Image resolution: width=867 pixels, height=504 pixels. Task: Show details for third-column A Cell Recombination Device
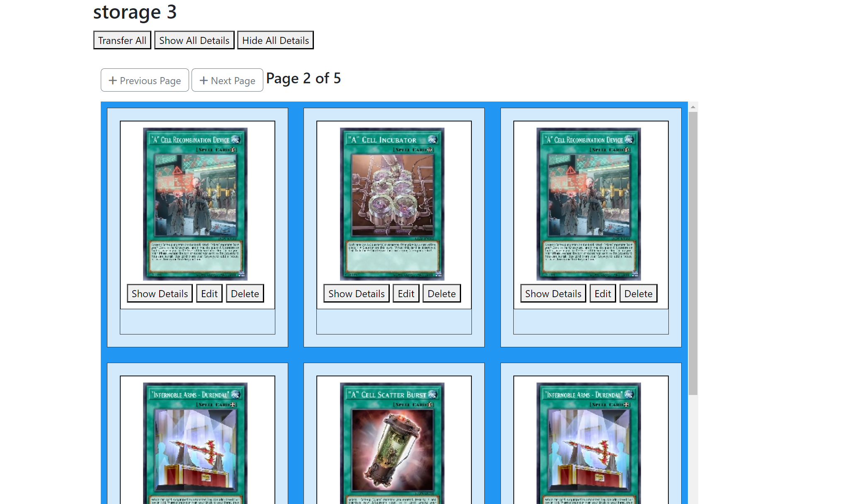pyautogui.click(x=553, y=293)
